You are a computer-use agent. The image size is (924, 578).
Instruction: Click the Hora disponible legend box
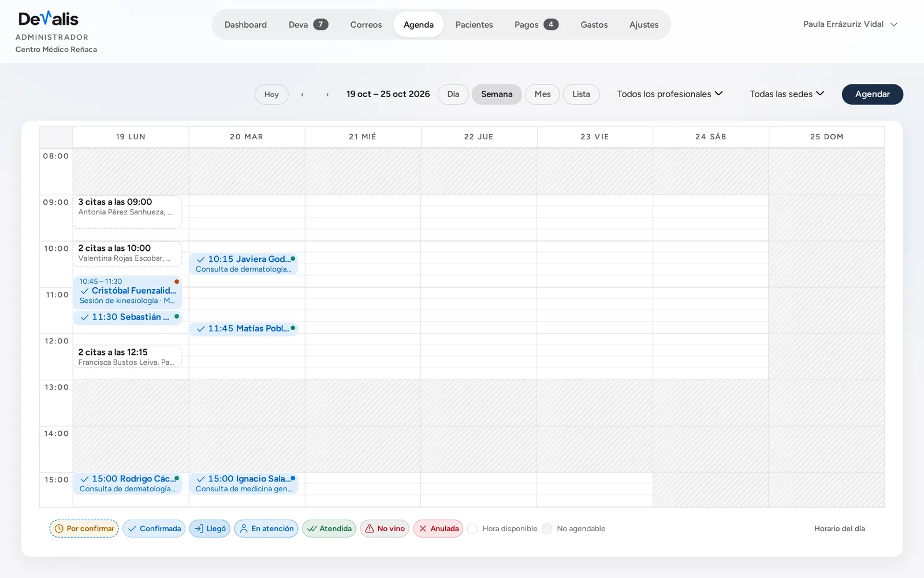pyautogui.click(x=472, y=528)
